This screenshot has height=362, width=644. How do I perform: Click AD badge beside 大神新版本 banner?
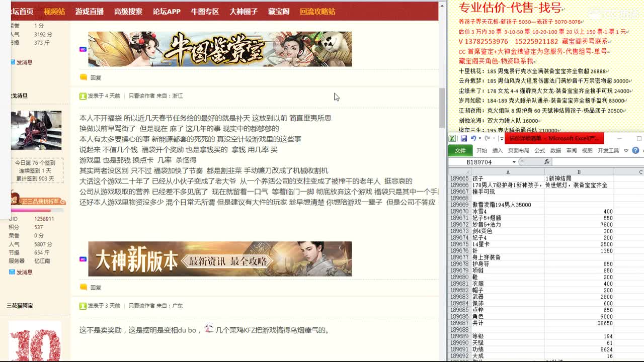tap(83, 259)
